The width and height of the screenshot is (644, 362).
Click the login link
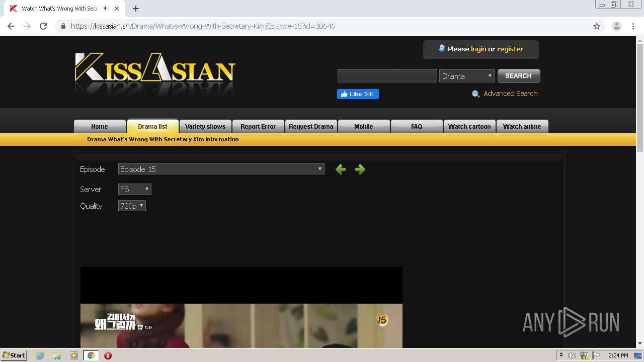tap(478, 49)
